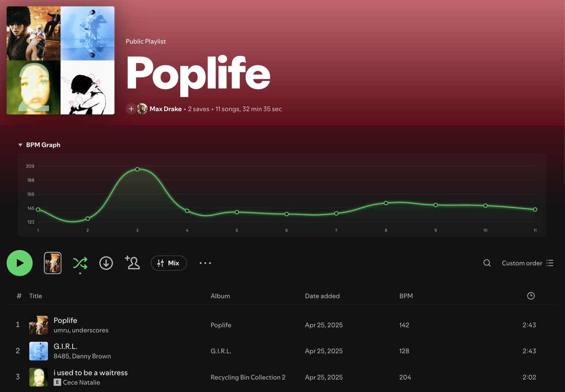Click the 2:02 duration value
This screenshot has height=392, width=565.
tap(529, 377)
